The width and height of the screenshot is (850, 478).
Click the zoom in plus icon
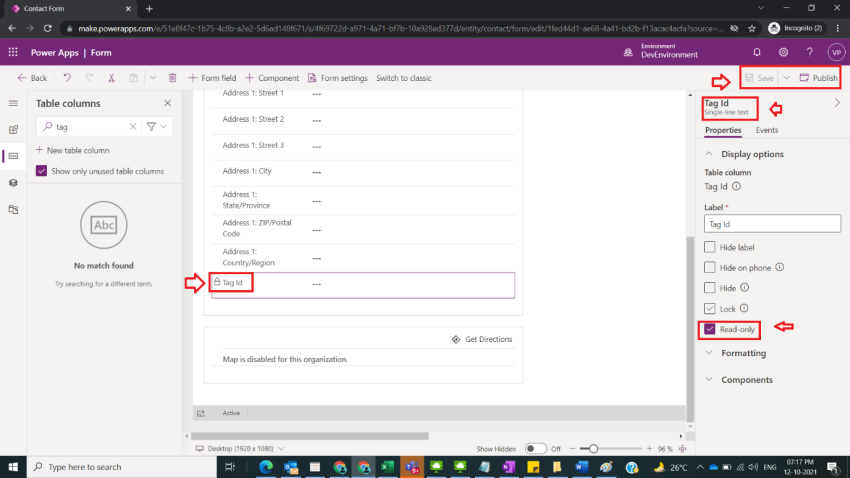[x=649, y=449]
